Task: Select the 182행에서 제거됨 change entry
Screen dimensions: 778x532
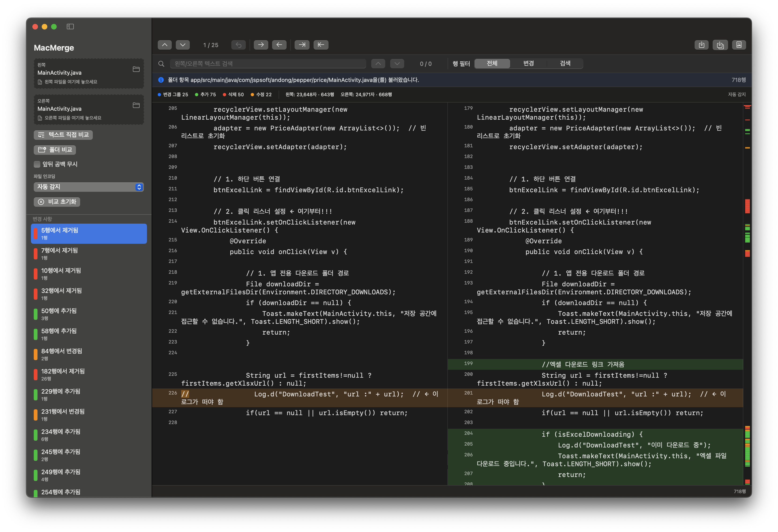Action: 89,374
